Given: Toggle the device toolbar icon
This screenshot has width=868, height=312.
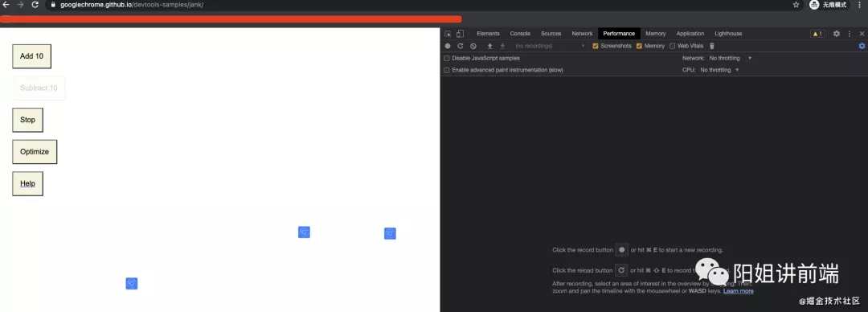Looking at the screenshot, I should 460,34.
